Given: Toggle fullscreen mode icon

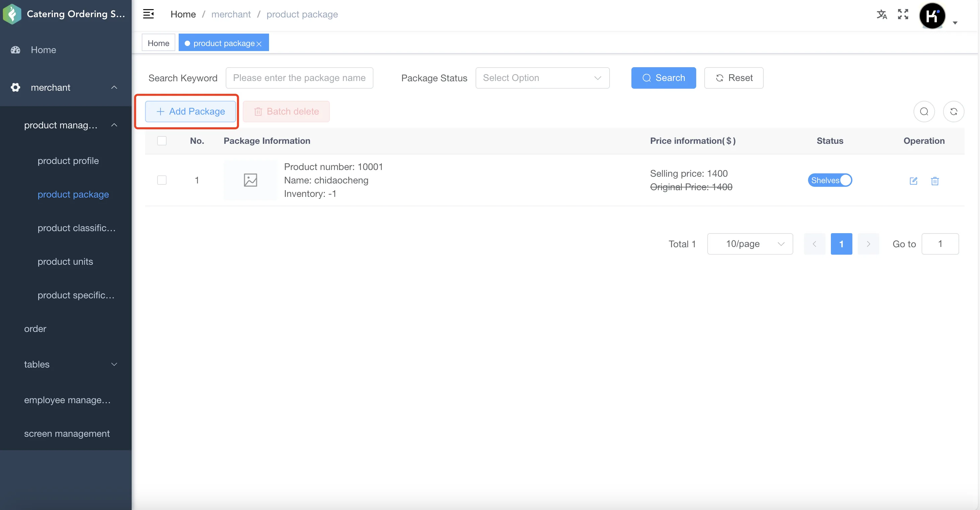Looking at the screenshot, I should pos(903,14).
